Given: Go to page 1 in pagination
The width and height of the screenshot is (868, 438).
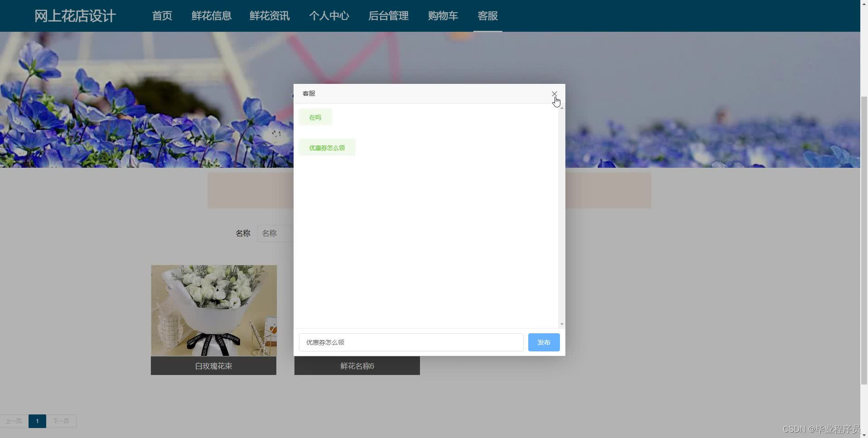Looking at the screenshot, I should [x=37, y=421].
